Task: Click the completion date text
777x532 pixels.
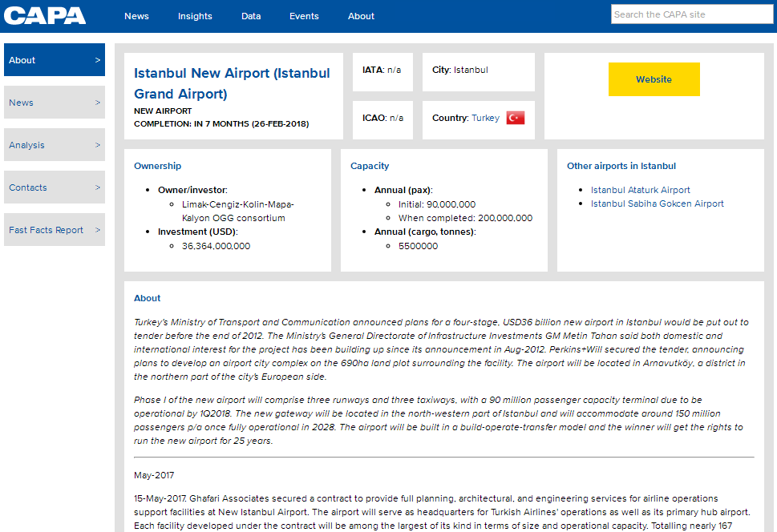Action: tap(221, 124)
